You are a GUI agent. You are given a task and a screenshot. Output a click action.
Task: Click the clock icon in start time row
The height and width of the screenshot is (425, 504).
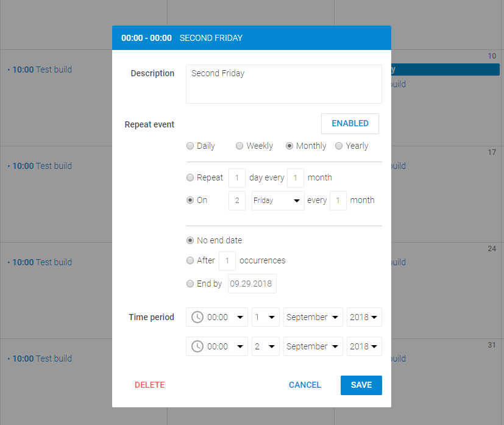click(x=197, y=317)
